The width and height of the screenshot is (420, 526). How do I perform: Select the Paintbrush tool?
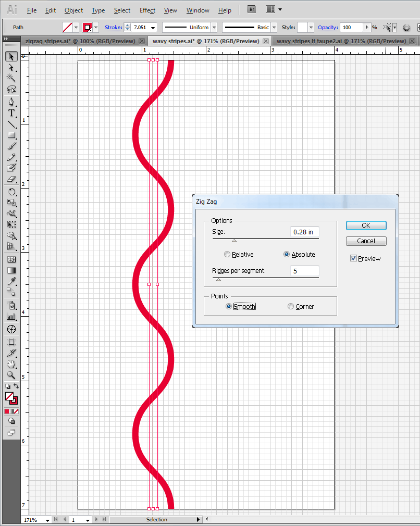coord(11,146)
